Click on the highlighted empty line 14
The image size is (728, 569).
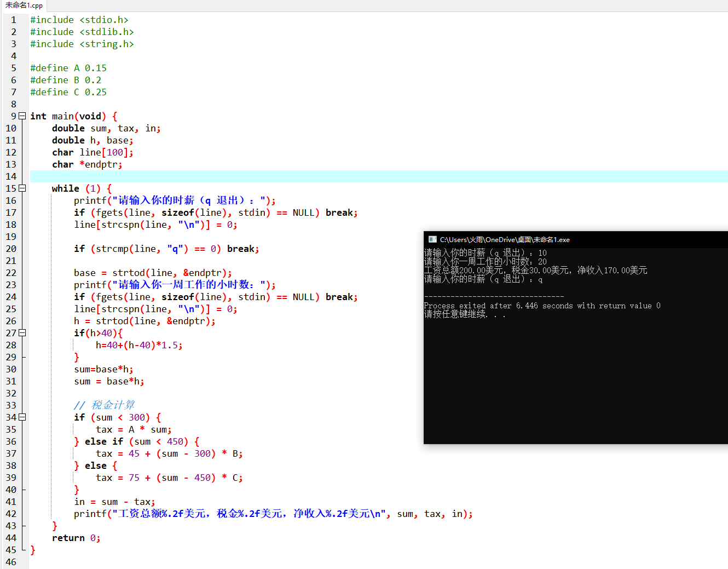click(x=379, y=176)
